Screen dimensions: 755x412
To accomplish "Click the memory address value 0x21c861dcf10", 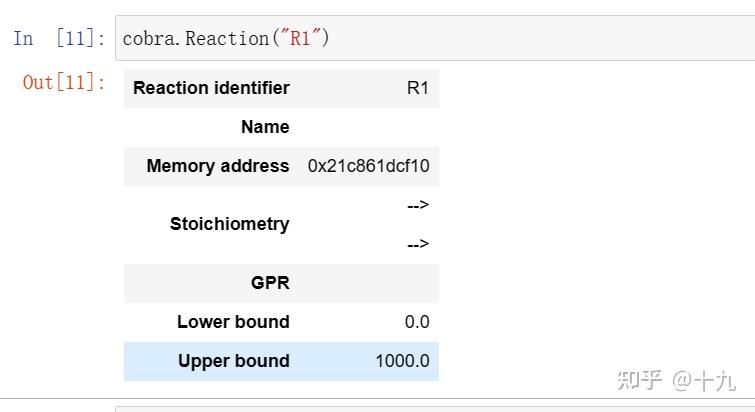I will (x=368, y=166).
